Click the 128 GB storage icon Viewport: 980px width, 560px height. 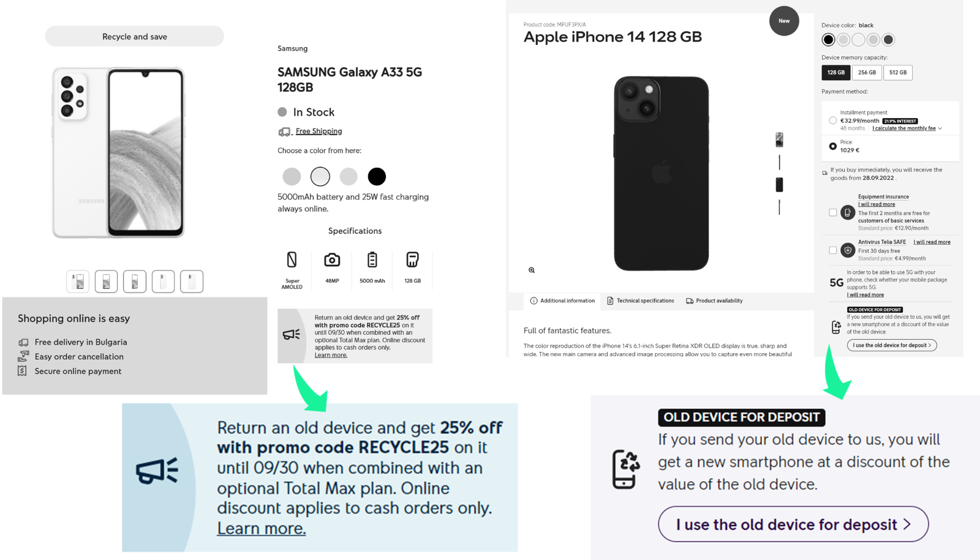coord(413,259)
